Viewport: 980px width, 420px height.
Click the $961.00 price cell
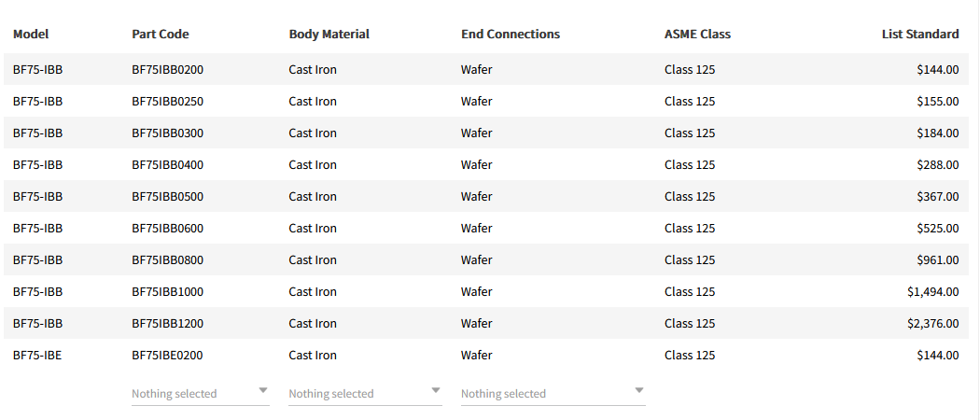click(x=937, y=259)
